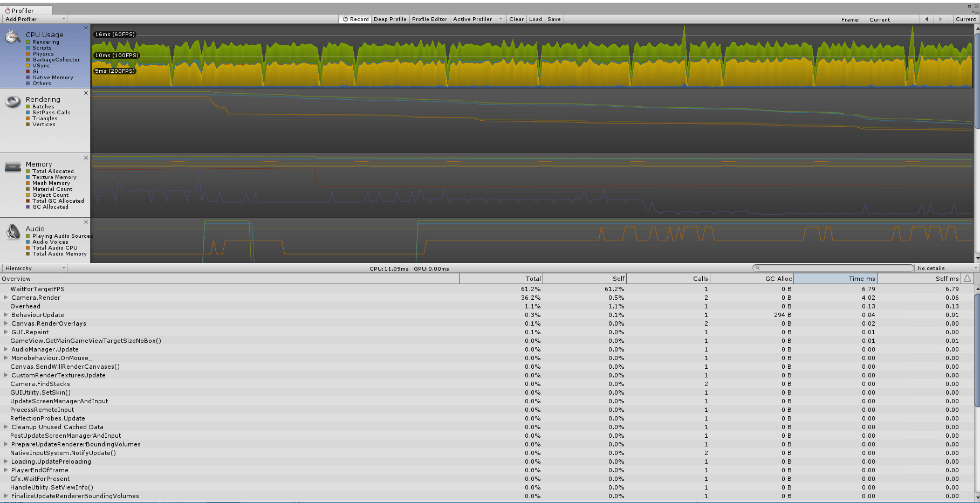Expand the Camera.Render row
Viewport: 980px width, 503px height.
[6, 298]
